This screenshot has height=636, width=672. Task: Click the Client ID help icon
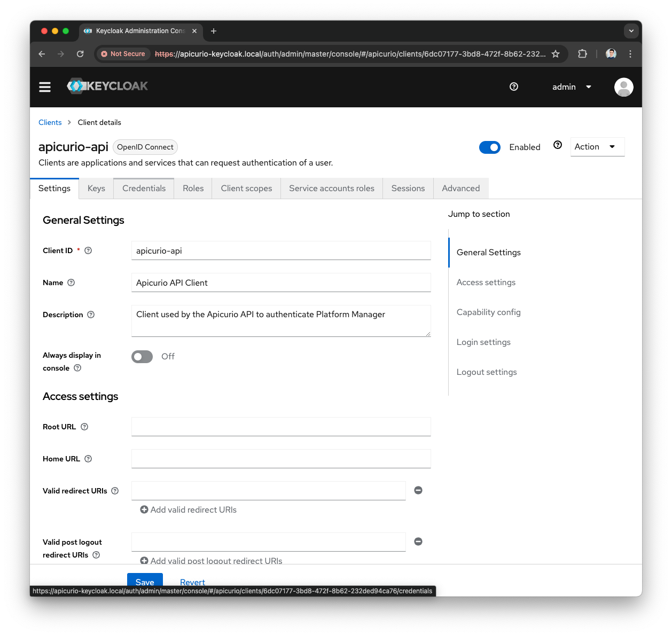click(x=88, y=250)
